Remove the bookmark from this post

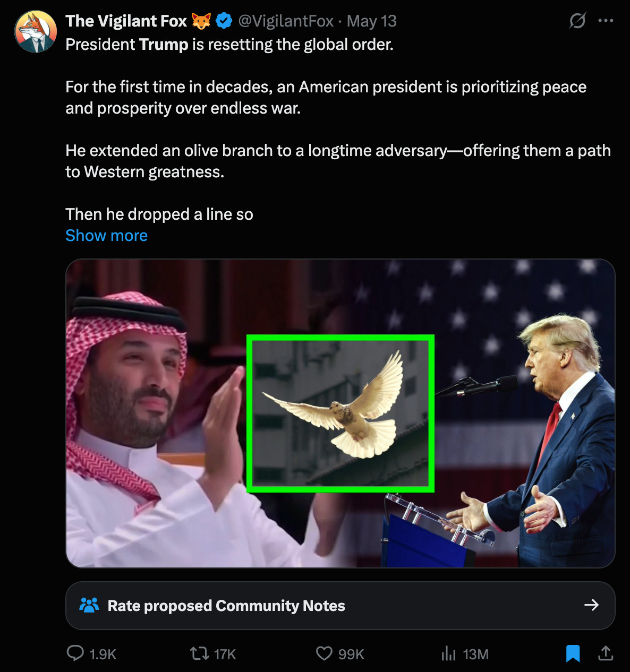[x=573, y=653]
